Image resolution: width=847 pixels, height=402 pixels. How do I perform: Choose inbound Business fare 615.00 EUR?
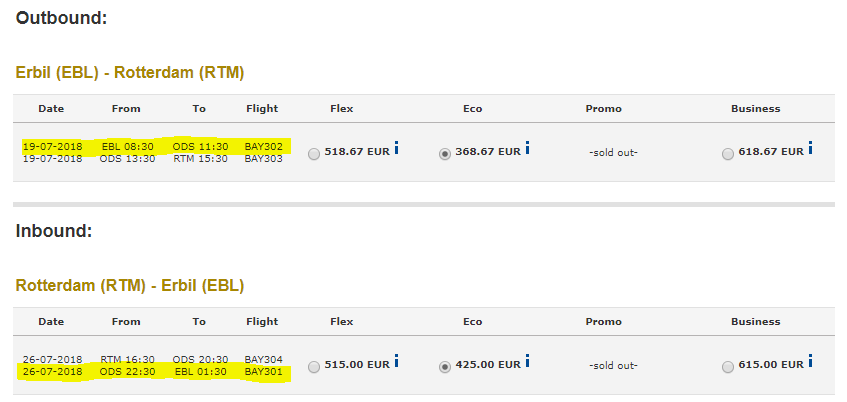pyautogui.click(x=728, y=367)
